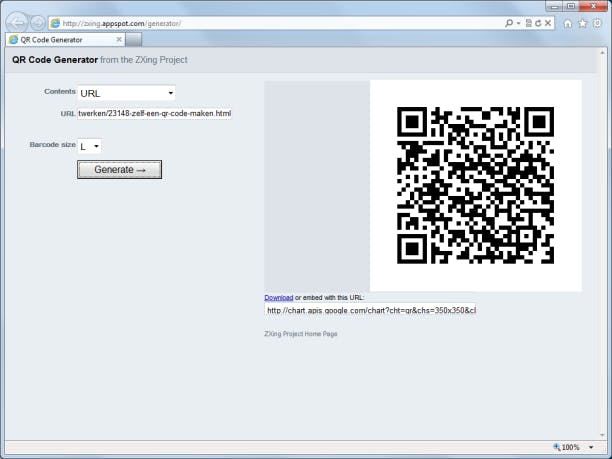
Task: Open ZXing Project Home Page link
Action: 301,334
